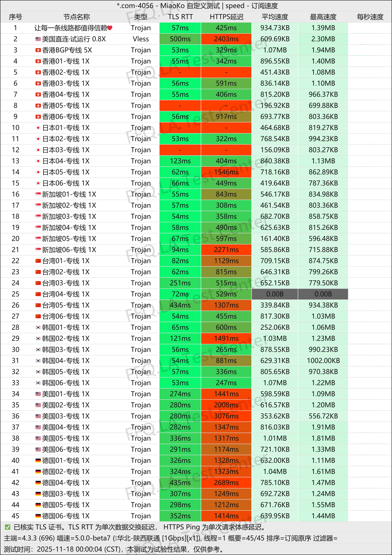Click the 最高速度 column header

[x=323, y=17]
